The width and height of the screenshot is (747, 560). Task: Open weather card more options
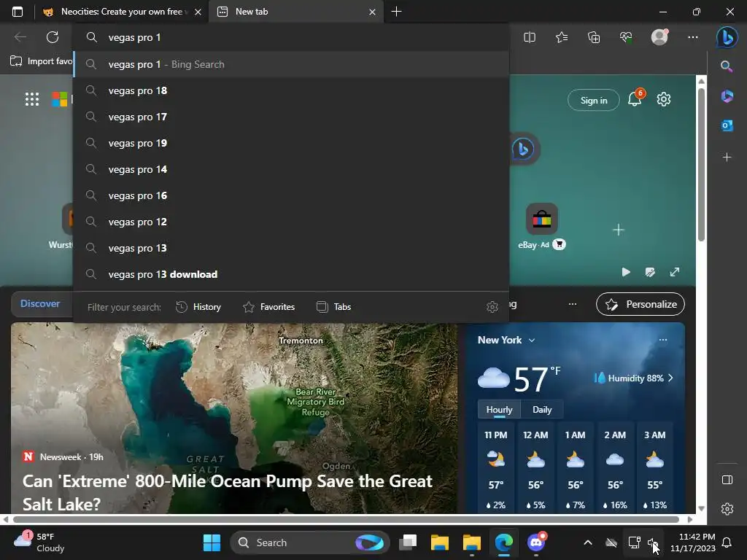tap(662, 340)
